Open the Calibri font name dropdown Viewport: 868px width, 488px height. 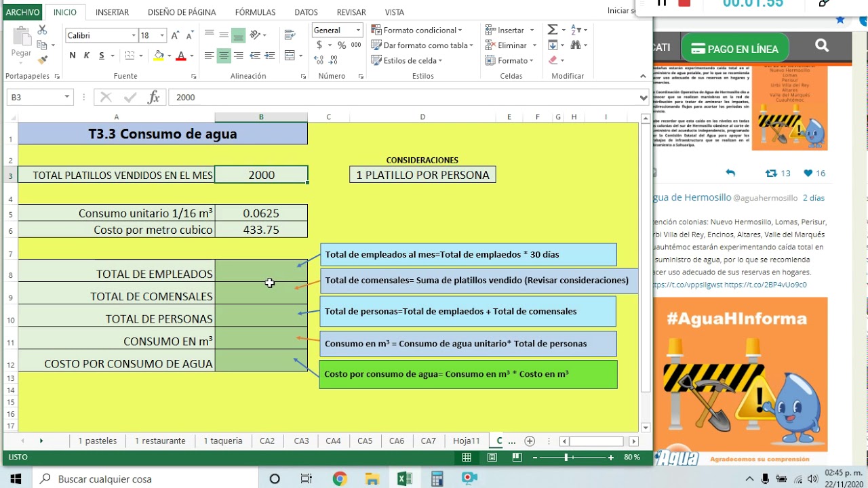tap(134, 35)
